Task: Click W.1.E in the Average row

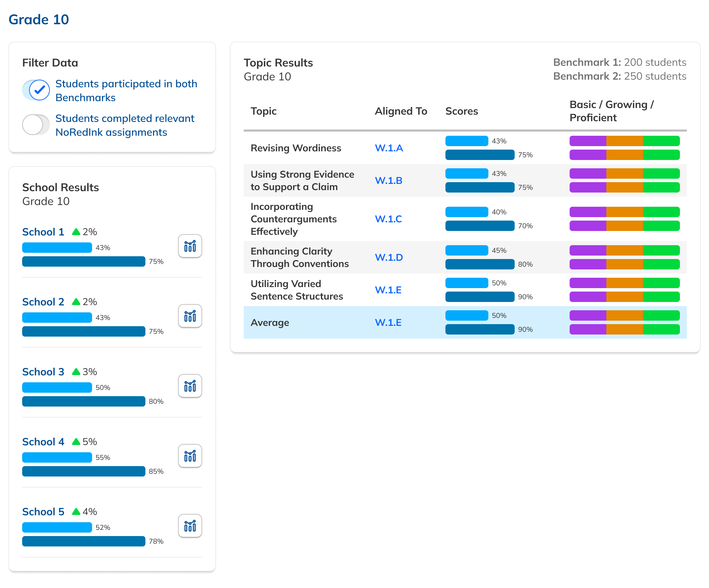Action: point(388,323)
